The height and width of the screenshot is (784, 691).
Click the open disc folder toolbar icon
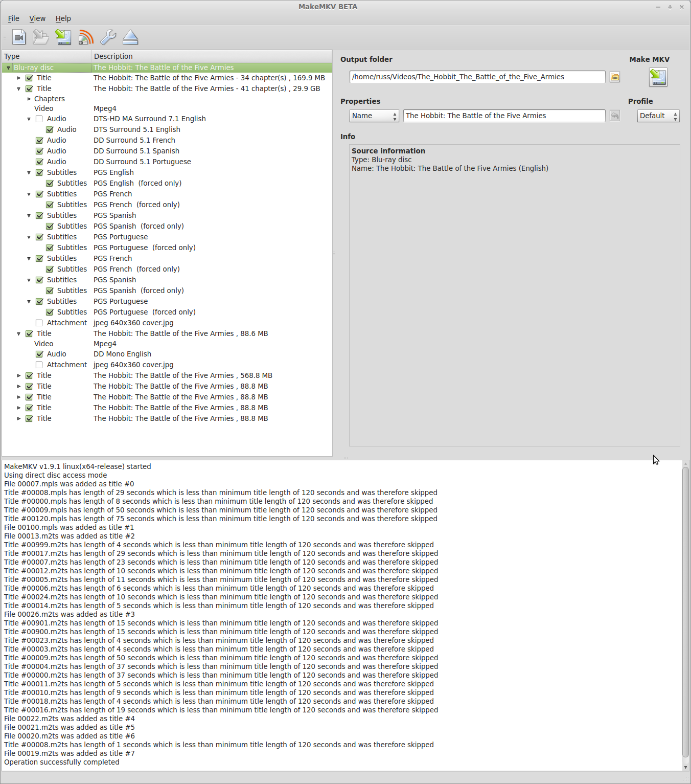(x=40, y=37)
